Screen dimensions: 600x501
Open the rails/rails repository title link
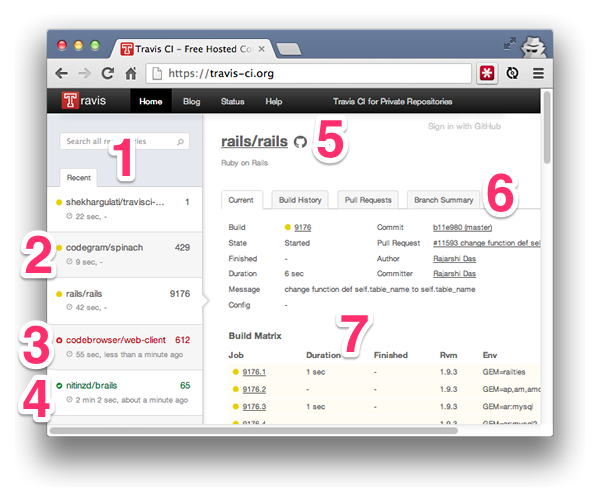coord(254,142)
